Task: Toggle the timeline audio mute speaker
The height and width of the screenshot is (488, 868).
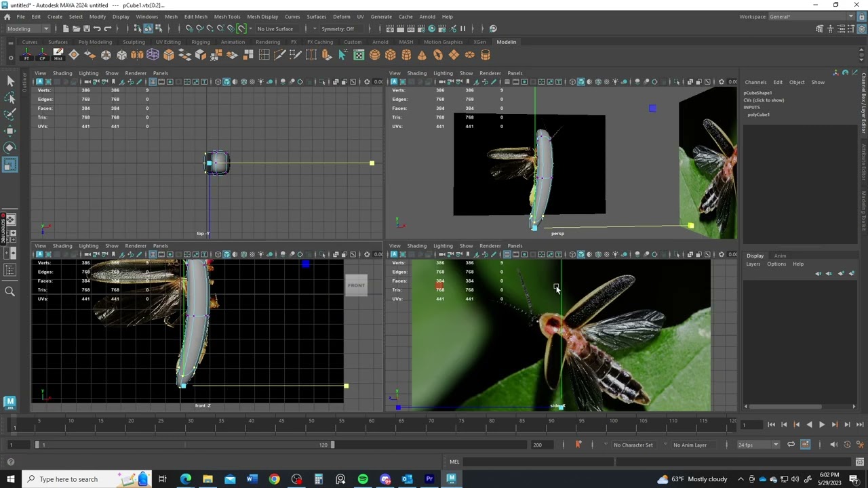Action: pyautogui.click(x=834, y=445)
